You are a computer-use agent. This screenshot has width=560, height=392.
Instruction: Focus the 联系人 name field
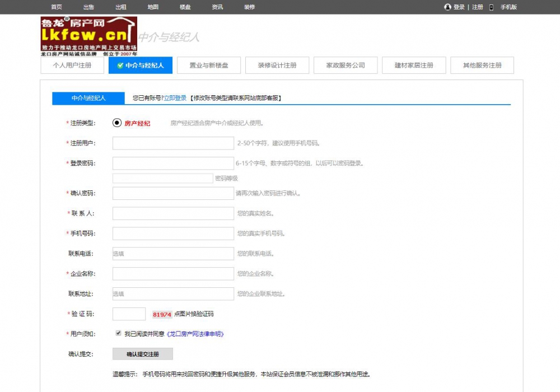tap(173, 213)
